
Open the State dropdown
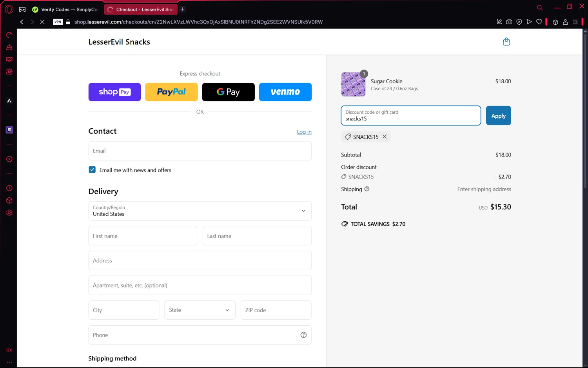[x=200, y=310]
